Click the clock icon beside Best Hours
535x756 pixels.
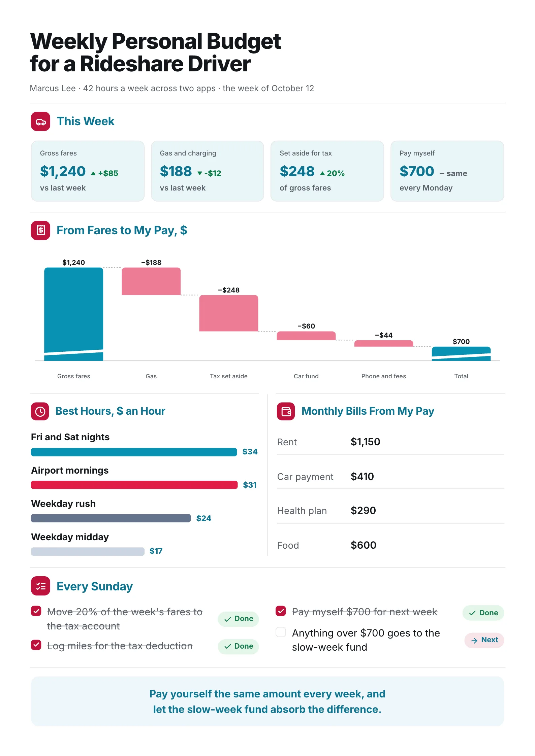coord(40,411)
